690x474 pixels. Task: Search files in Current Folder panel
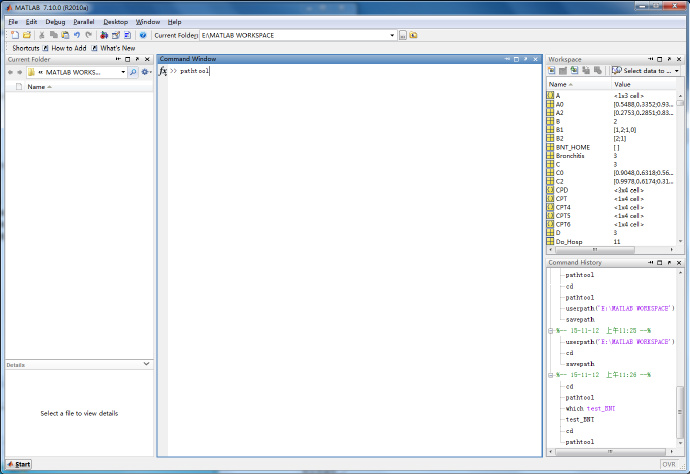click(x=133, y=72)
